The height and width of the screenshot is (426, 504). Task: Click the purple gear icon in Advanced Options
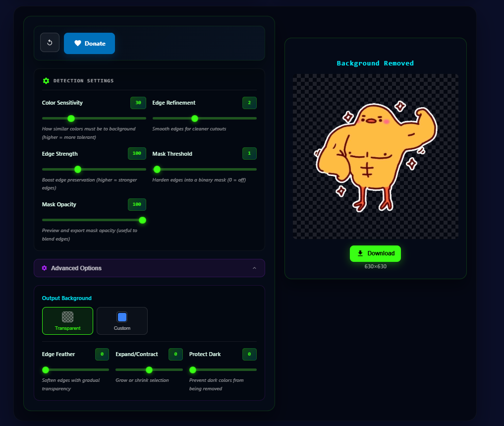coord(45,268)
